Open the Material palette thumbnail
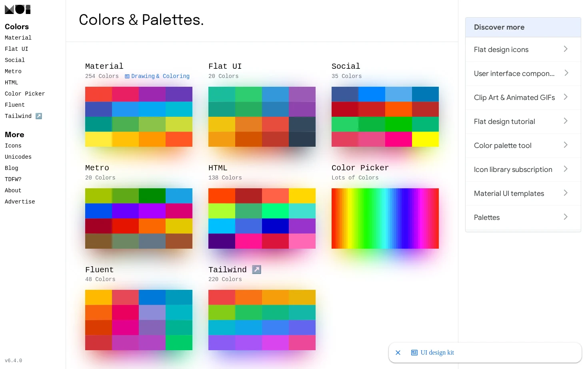Screen dimensions: 588x369 tap(139, 117)
